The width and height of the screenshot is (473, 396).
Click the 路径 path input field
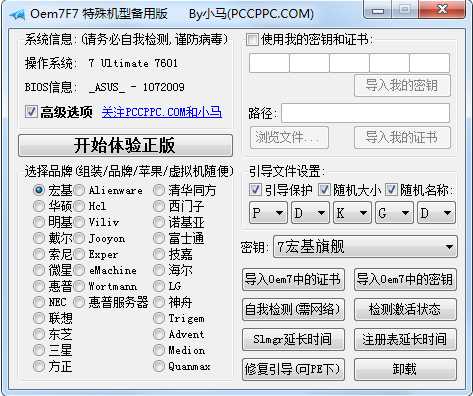tap(365, 113)
